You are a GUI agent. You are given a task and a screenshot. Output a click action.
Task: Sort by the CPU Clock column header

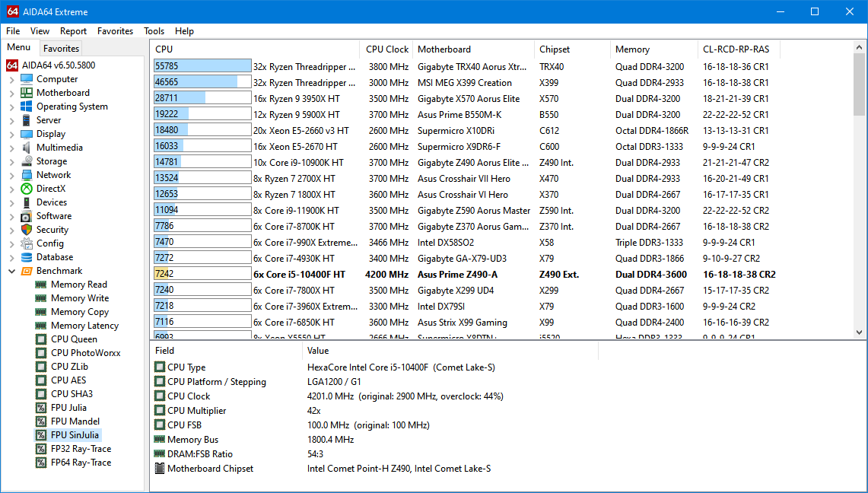386,49
